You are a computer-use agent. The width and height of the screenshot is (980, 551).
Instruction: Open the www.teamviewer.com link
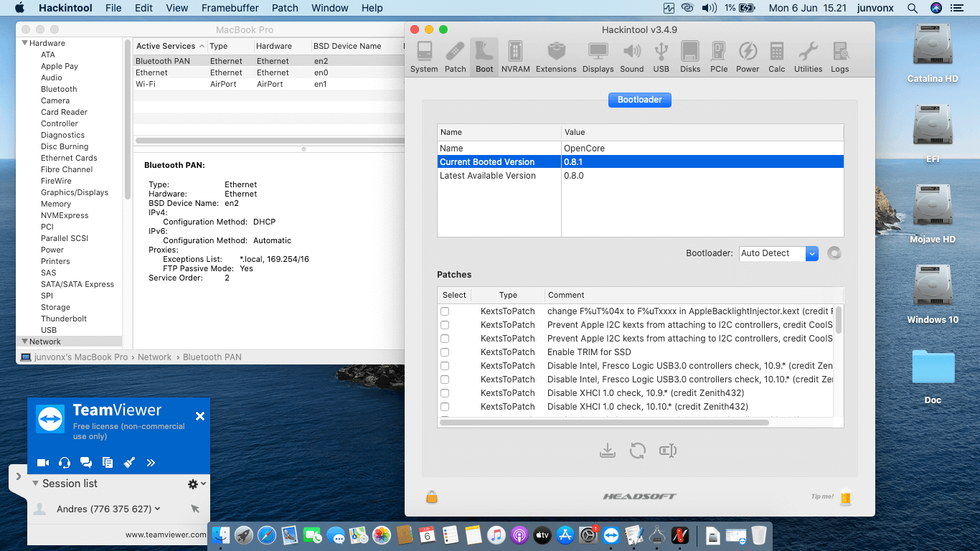(x=166, y=534)
